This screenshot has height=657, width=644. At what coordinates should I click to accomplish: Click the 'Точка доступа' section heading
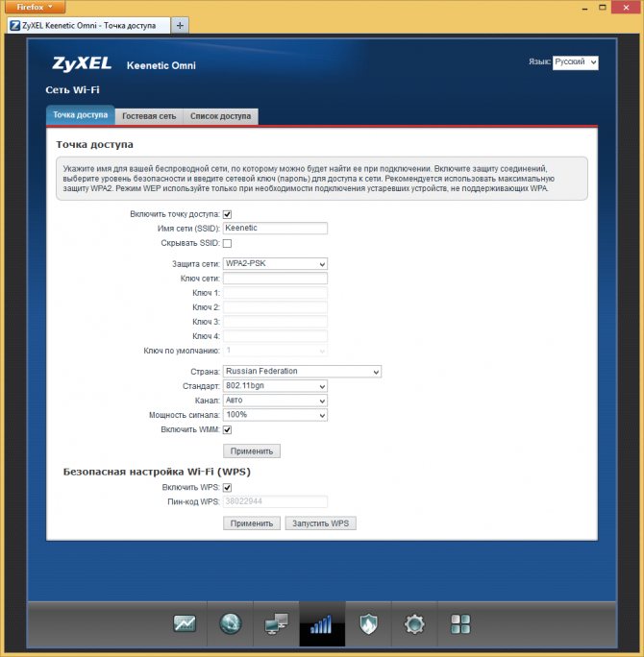[95, 144]
